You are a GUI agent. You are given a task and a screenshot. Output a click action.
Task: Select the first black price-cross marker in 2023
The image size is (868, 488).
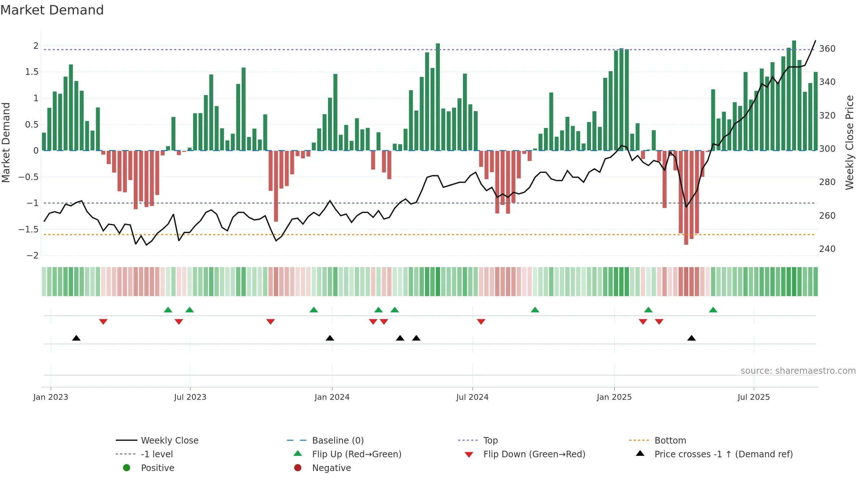click(76, 338)
